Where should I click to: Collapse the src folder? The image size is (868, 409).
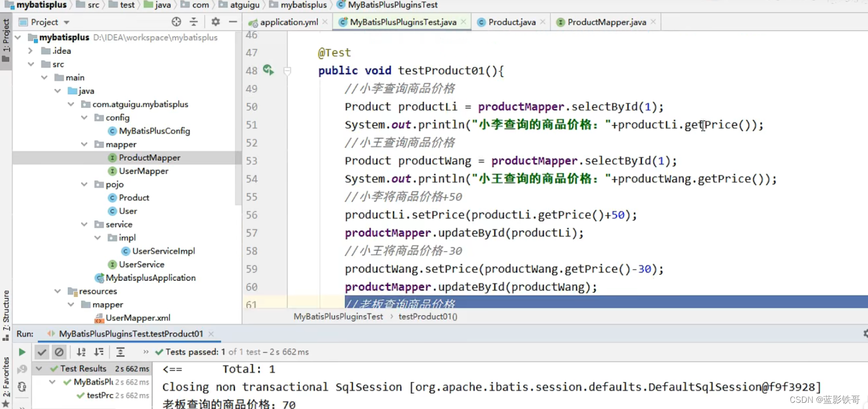click(x=31, y=64)
